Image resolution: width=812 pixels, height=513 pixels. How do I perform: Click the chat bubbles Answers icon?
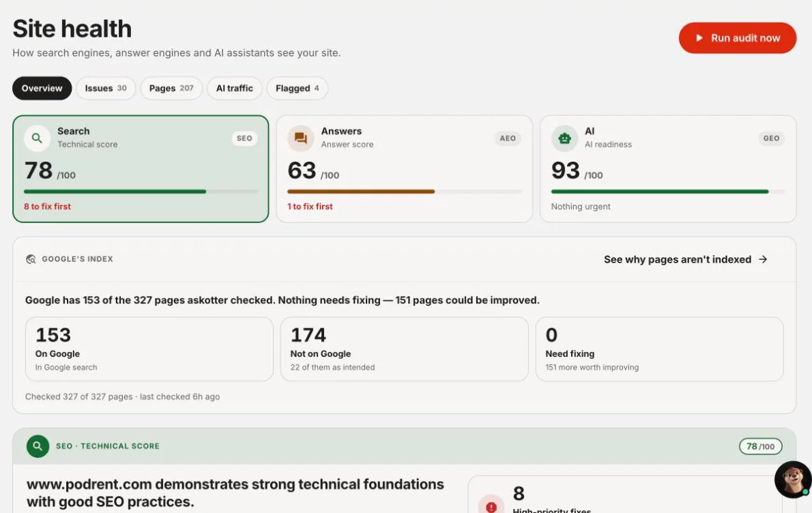(x=300, y=138)
